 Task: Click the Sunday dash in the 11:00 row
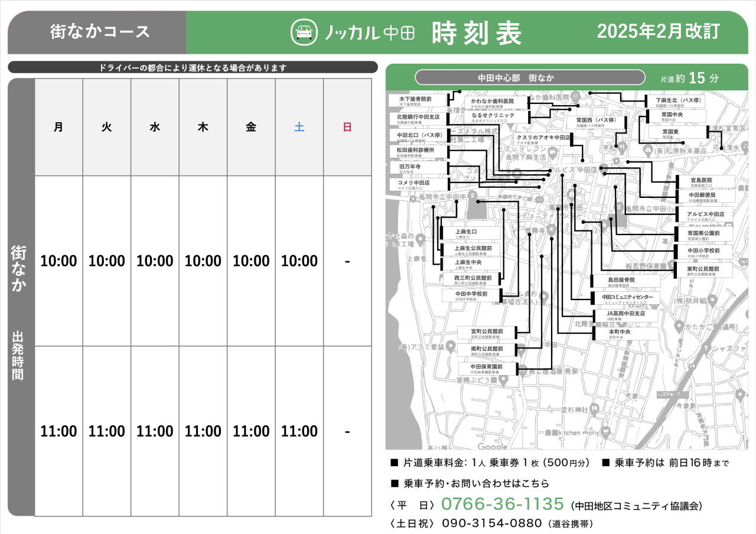click(347, 431)
